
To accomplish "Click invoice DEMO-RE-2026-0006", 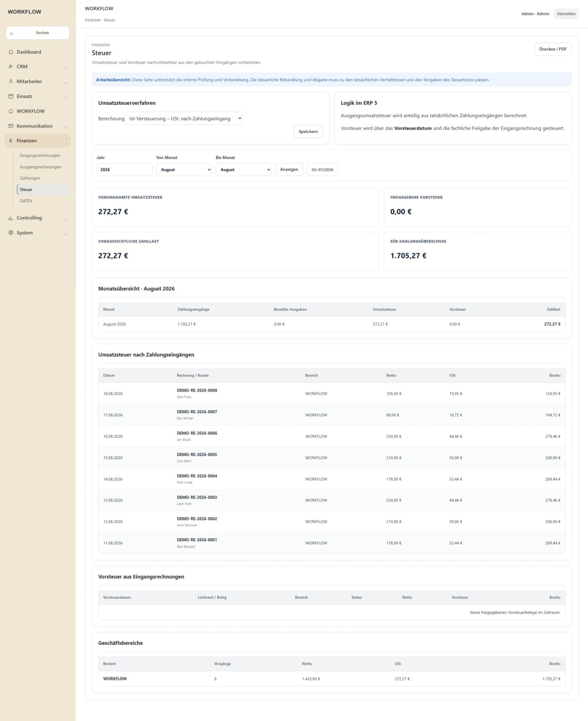I will pyautogui.click(x=197, y=433).
